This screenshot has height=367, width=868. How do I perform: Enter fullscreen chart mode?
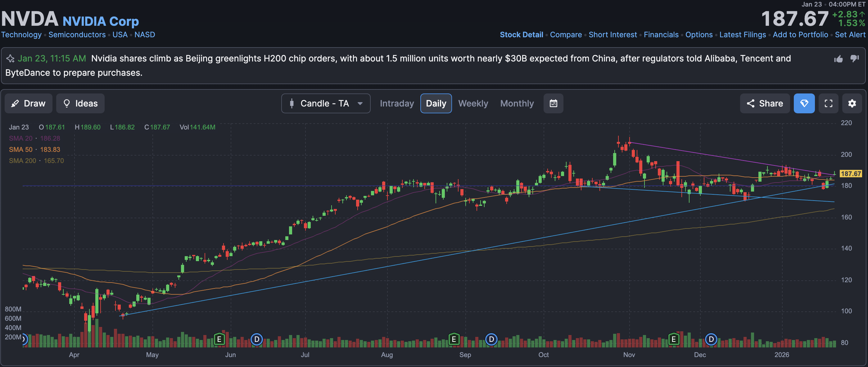click(x=828, y=103)
